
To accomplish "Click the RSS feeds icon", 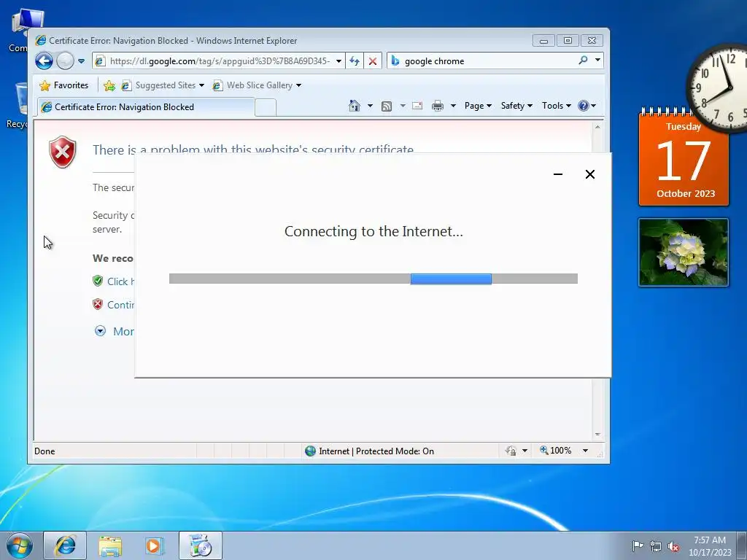I will click(x=387, y=106).
